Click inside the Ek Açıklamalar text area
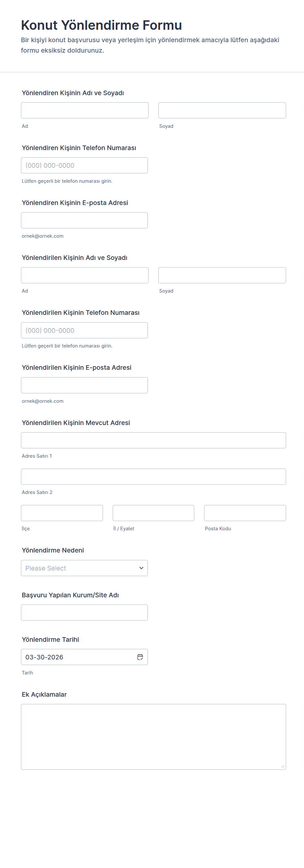This screenshot has width=304, height=868. (153, 736)
